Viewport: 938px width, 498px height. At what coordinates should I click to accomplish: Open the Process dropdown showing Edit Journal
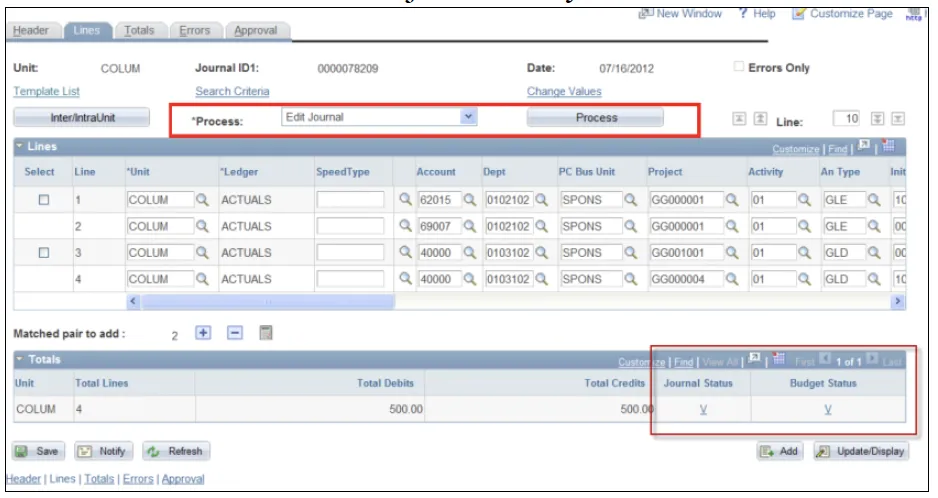379,117
